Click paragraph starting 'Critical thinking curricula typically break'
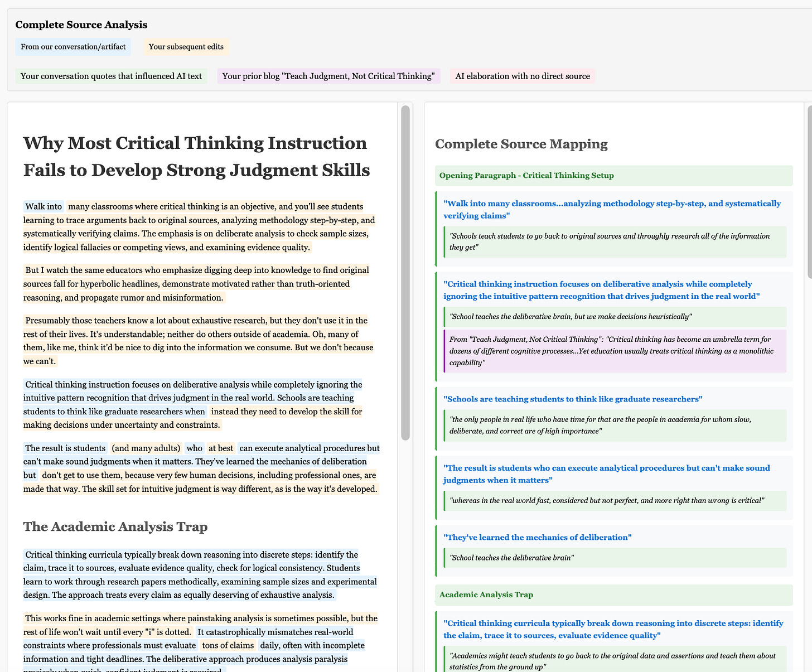The image size is (812, 672). coord(200,575)
